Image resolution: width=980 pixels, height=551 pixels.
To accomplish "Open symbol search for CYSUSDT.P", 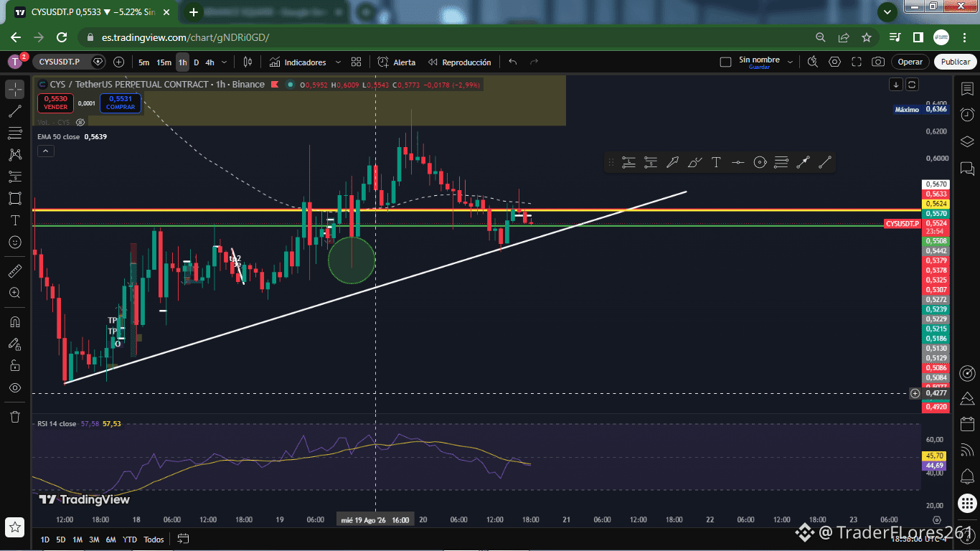I will [60, 62].
